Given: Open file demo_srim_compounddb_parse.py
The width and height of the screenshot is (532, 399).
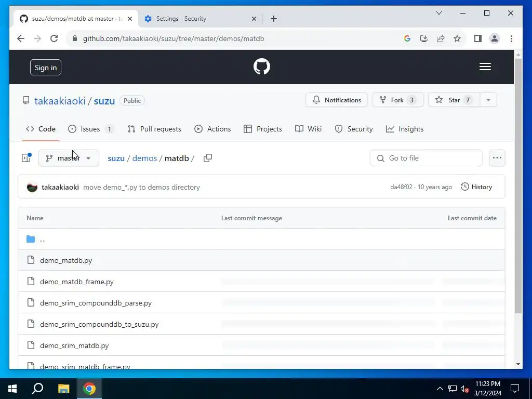Looking at the screenshot, I should point(96,303).
